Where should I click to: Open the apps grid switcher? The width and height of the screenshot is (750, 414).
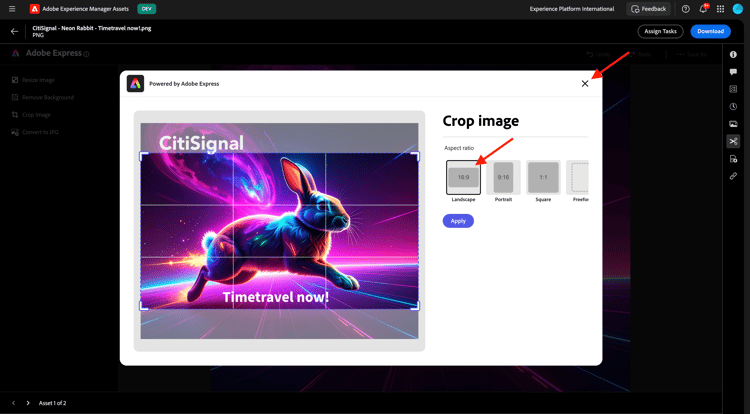pos(720,9)
